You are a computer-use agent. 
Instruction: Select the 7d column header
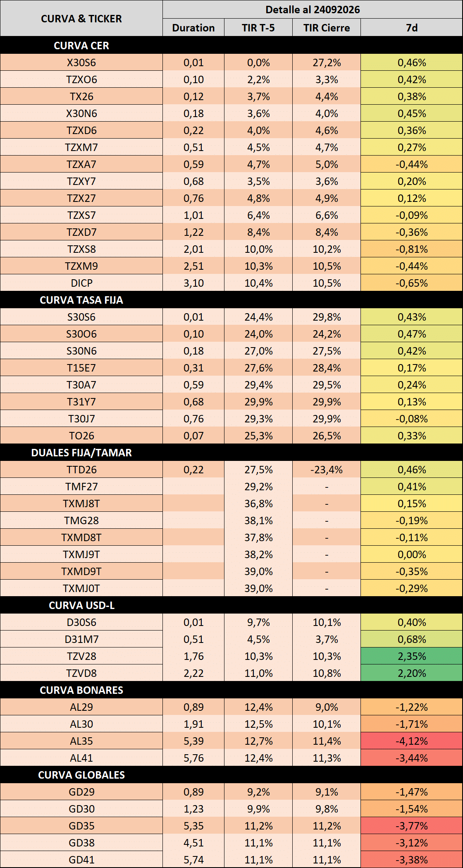(412, 28)
